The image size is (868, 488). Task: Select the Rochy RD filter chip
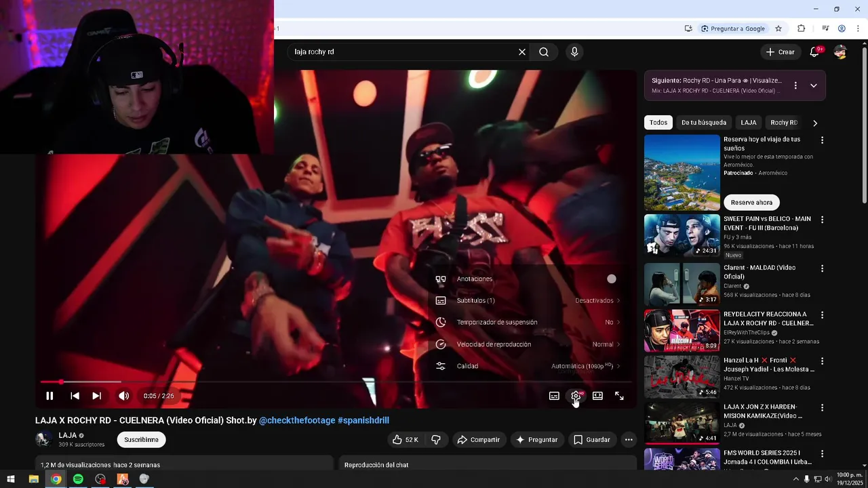click(x=784, y=123)
